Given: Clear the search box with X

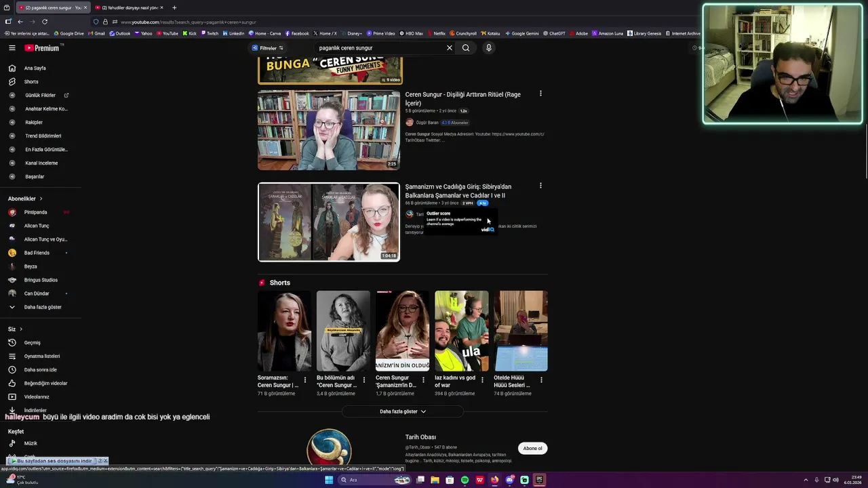Looking at the screenshot, I should click(449, 48).
